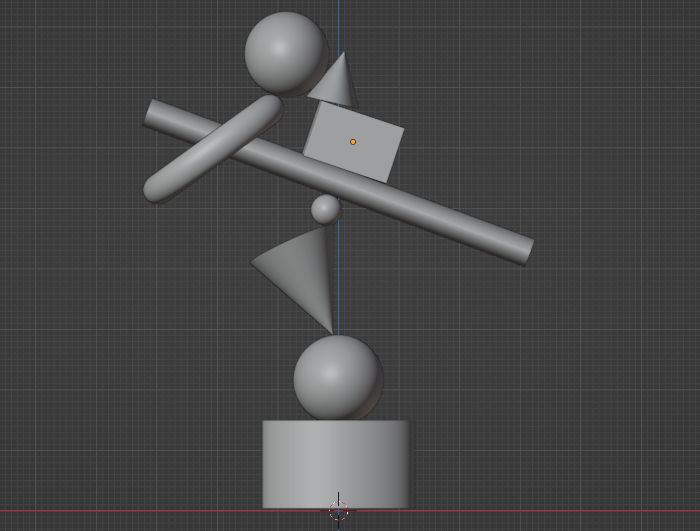
Task: Select the tilted box under the small cone
Action: click(x=354, y=142)
